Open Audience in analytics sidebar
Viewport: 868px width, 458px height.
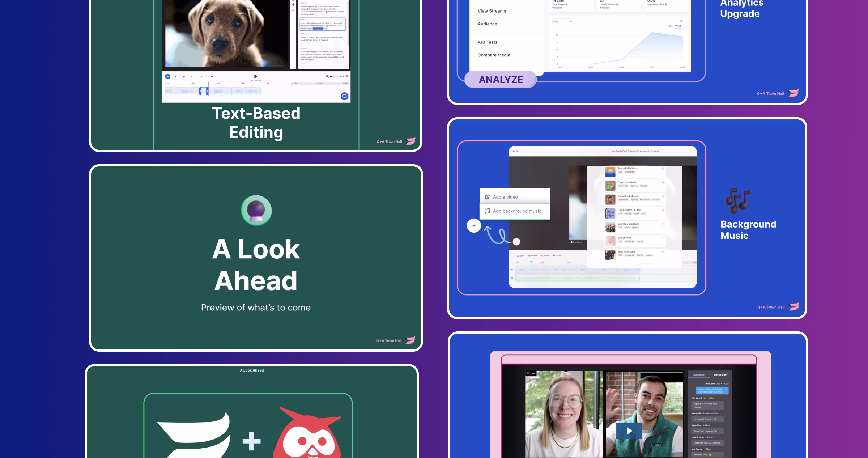pyautogui.click(x=487, y=24)
